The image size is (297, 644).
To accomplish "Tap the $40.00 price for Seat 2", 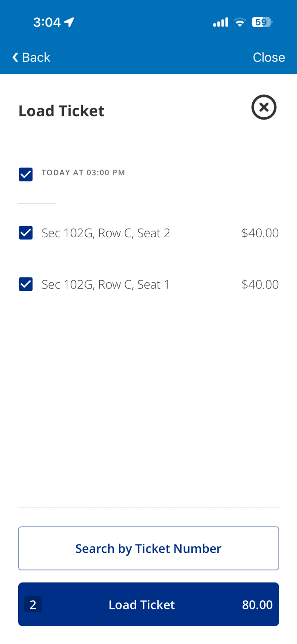I will coord(260,233).
